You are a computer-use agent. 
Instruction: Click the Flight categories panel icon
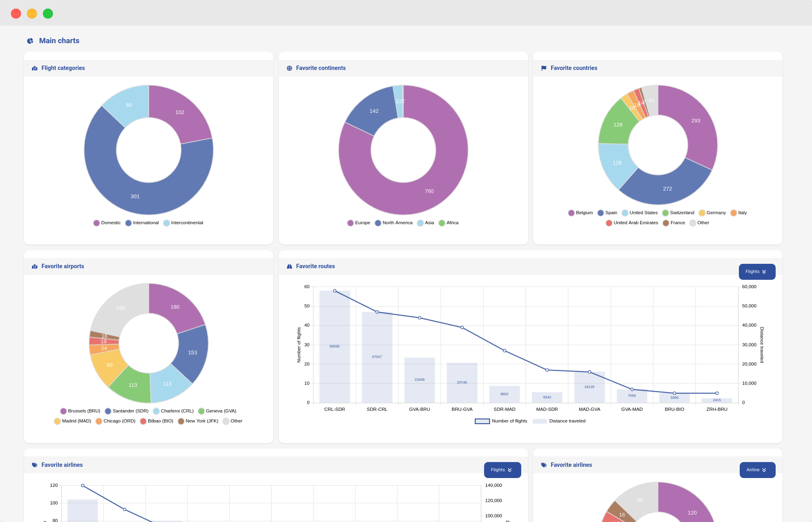(35, 68)
